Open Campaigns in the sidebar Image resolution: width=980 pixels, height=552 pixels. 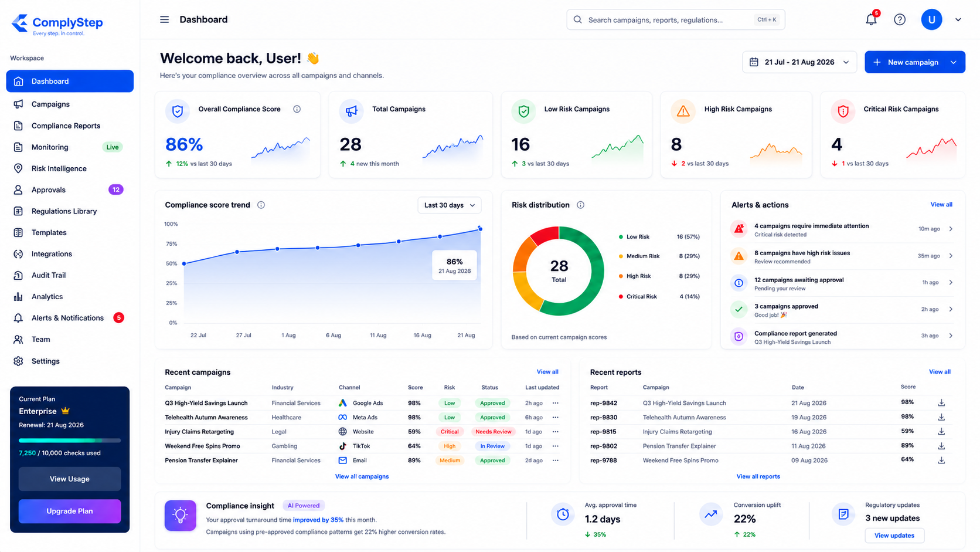click(x=70, y=104)
